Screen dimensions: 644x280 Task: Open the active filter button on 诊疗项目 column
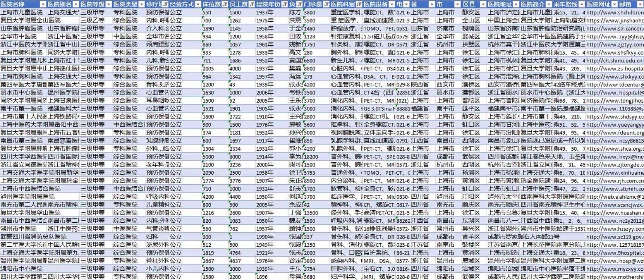tap(165, 4)
